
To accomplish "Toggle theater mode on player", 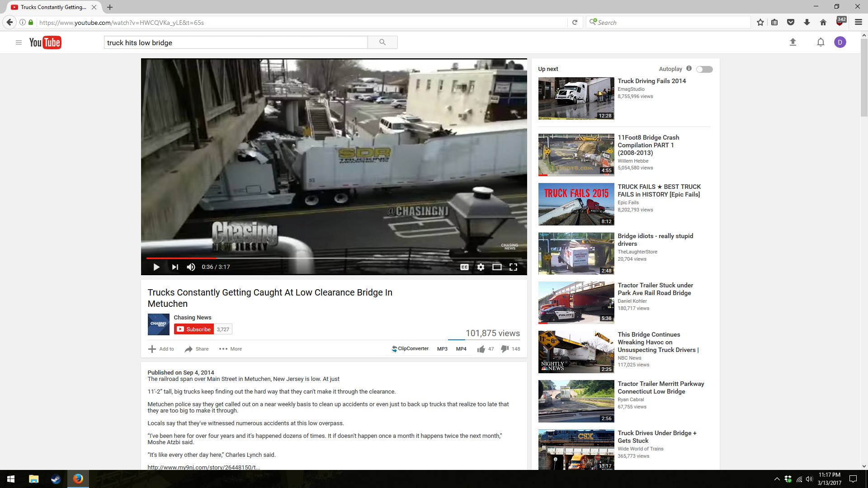I will (497, 267).
